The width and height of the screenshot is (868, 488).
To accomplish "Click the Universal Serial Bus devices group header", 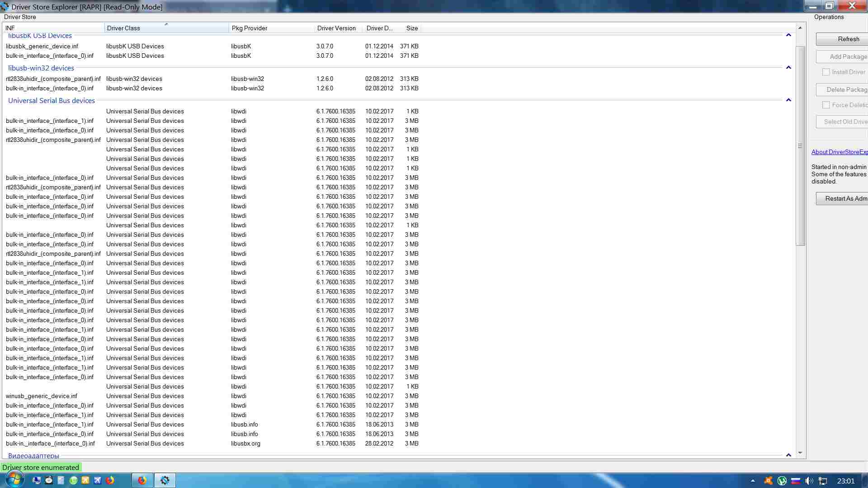I will (x=52, y=100).
